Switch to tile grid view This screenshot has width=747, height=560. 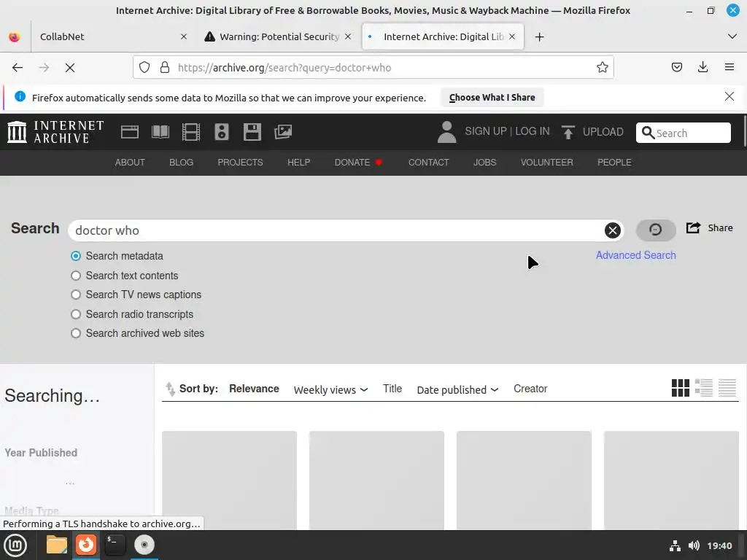(681, 388)
